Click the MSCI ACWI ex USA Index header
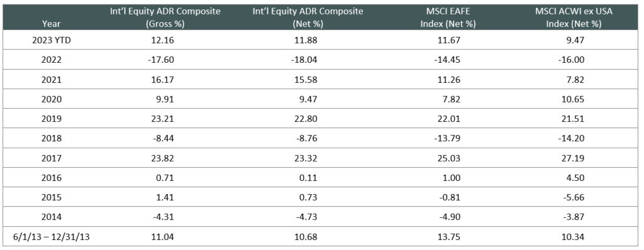The image size is (644, 250). [x=574, y=17]
